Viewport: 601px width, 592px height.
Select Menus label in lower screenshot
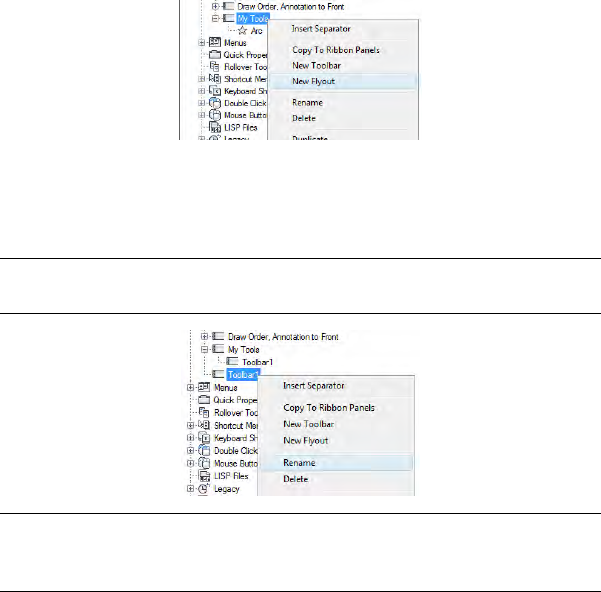tap(225, 387)
